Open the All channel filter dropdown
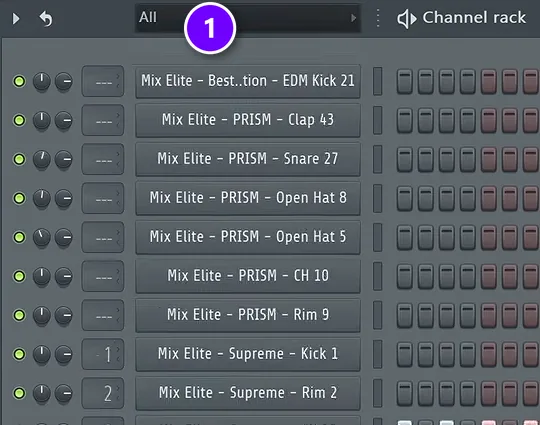The height and width of the screenshot is (425, 540). tap(248, 18)
